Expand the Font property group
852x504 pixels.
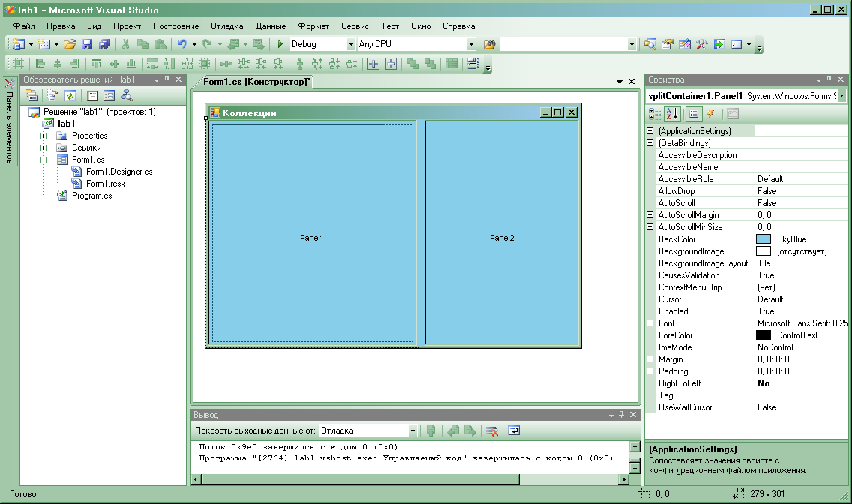(x=649, y=323)
